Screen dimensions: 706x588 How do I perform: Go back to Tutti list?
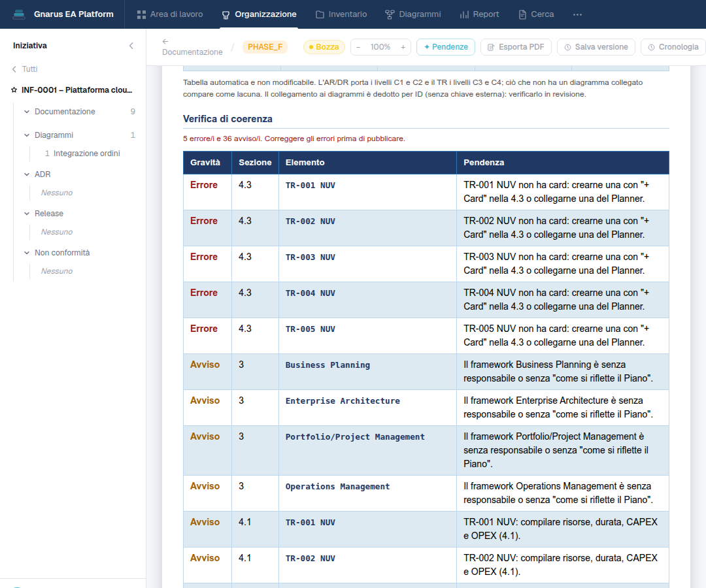pos(25,69)
